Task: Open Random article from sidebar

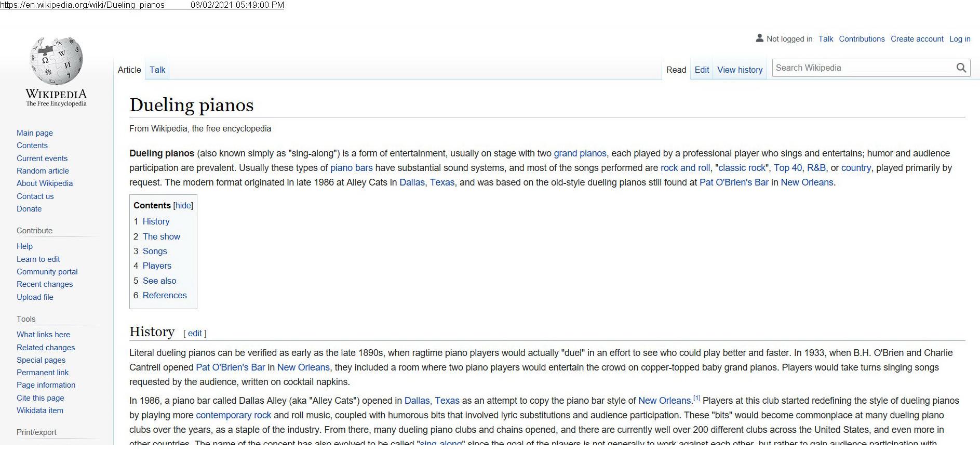Action: [x=43, y=171]
